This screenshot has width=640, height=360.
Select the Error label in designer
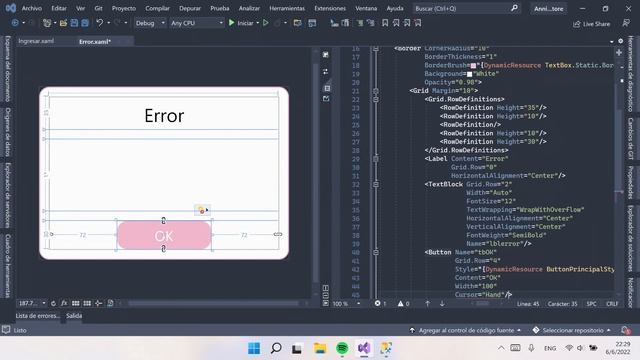[164, 116]
